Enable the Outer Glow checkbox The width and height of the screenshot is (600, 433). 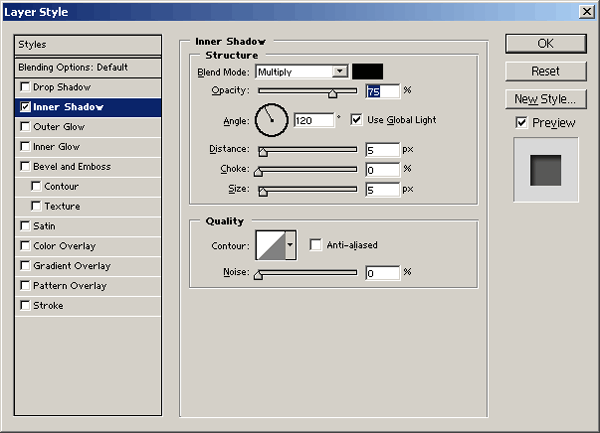[25, 127]
